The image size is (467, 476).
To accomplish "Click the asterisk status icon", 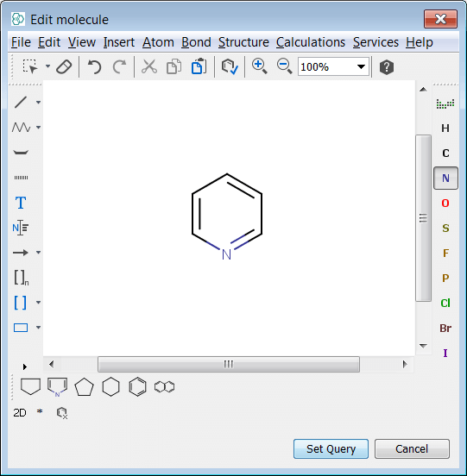I will tap(40, 411).
